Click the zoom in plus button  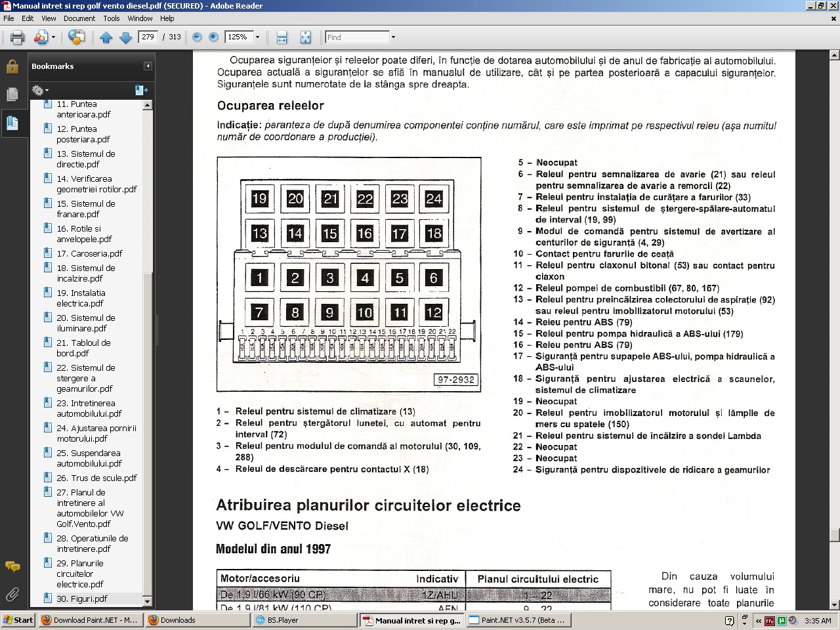(213, 37)
